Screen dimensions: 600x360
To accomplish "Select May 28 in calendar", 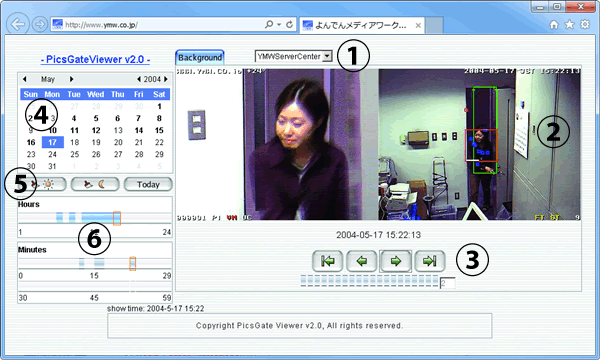I will coord(139,154).
